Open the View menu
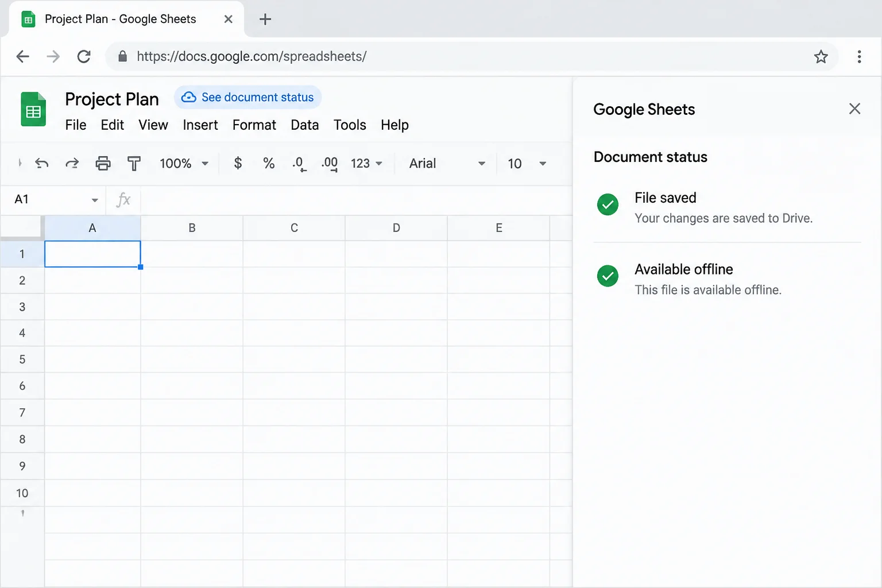The width and height of the screenshot is (882, 588). pyautogui.click(x=153, y=125)
